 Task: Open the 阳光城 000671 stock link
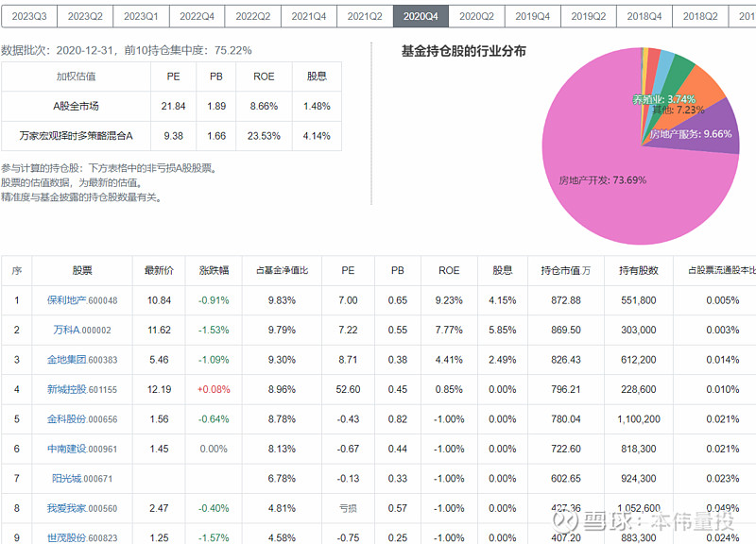coord(82,479)
